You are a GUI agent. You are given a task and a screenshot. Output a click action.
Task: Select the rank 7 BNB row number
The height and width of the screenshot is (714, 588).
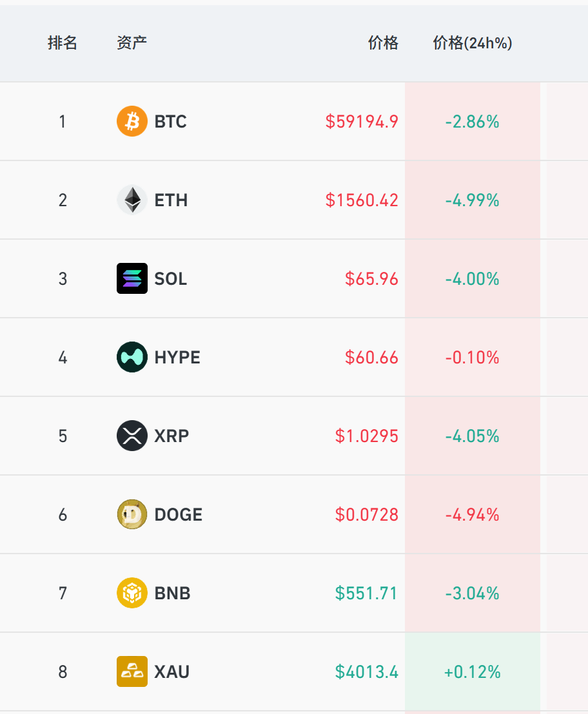pos(63,593)
